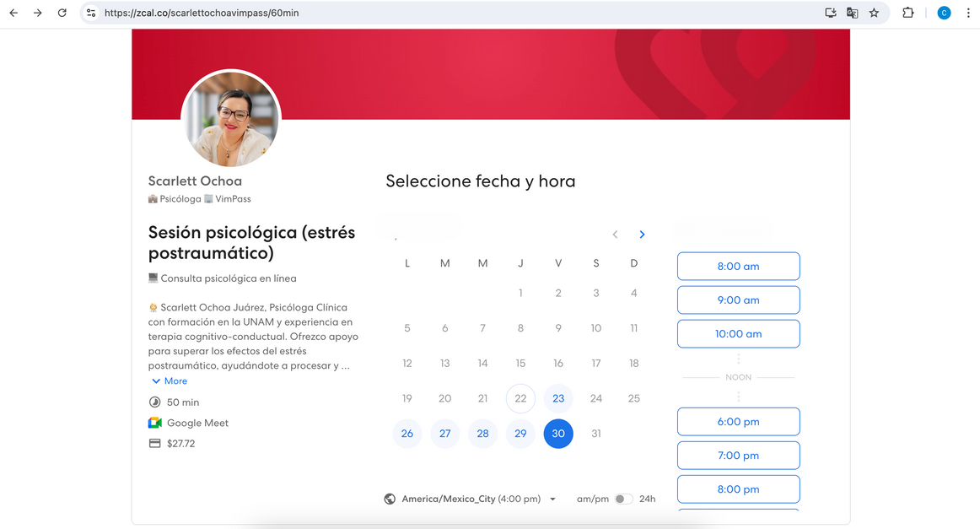Open the America/Mexico_City timezone dropdown
Screen dimensions: 980x529
coord(479,499)
